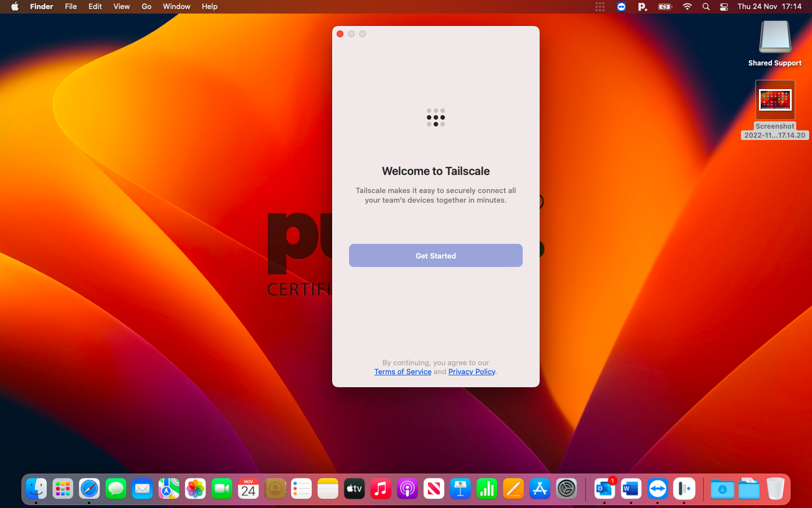Screen dimensions: 812x508
Task: Select the Shared Support drive icon
Action: pos(775,38)
